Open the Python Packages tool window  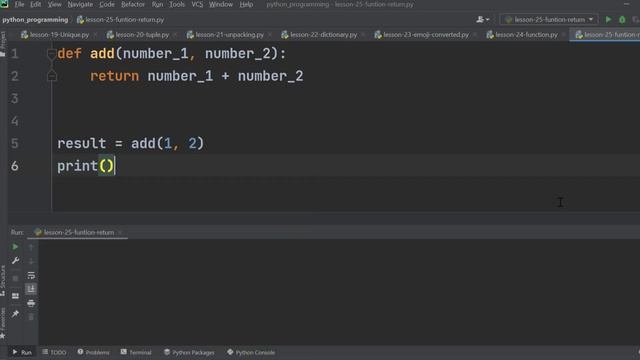pos(189,352)
